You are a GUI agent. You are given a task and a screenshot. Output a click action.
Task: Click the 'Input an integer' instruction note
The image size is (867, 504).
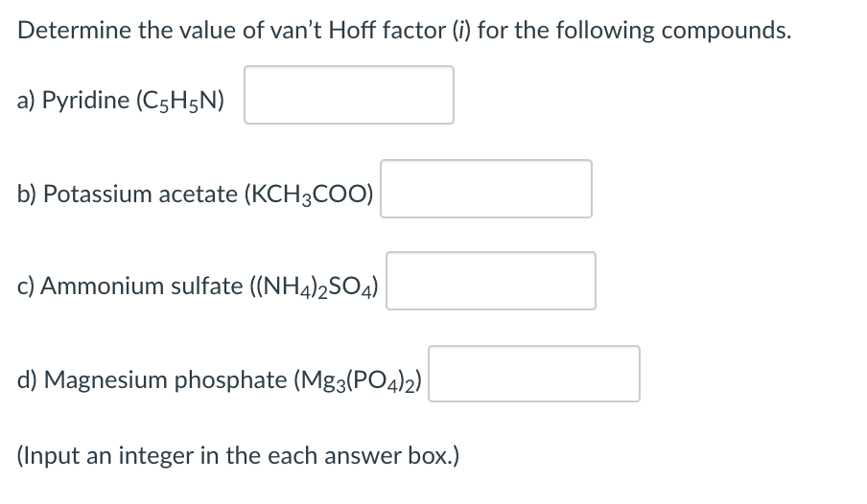238,456
